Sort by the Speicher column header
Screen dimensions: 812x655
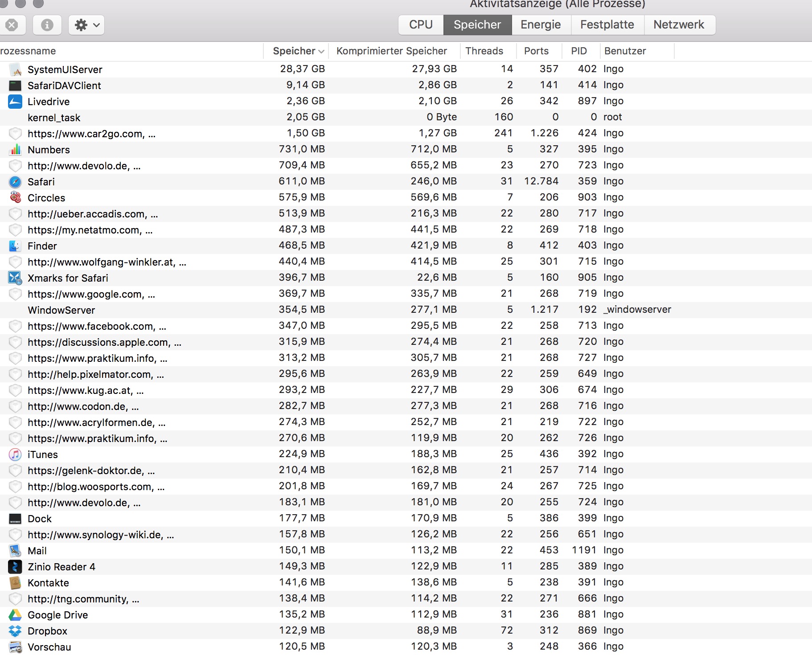tap(296, 51)
